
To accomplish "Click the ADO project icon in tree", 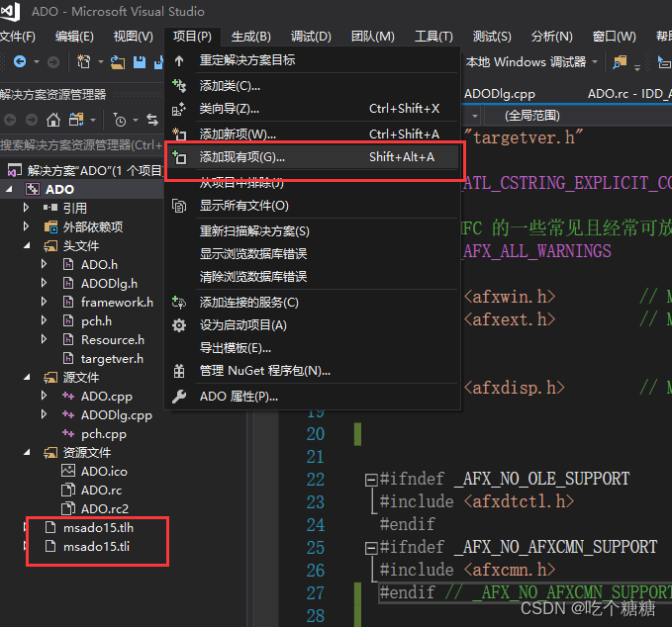I will point(33,189).
